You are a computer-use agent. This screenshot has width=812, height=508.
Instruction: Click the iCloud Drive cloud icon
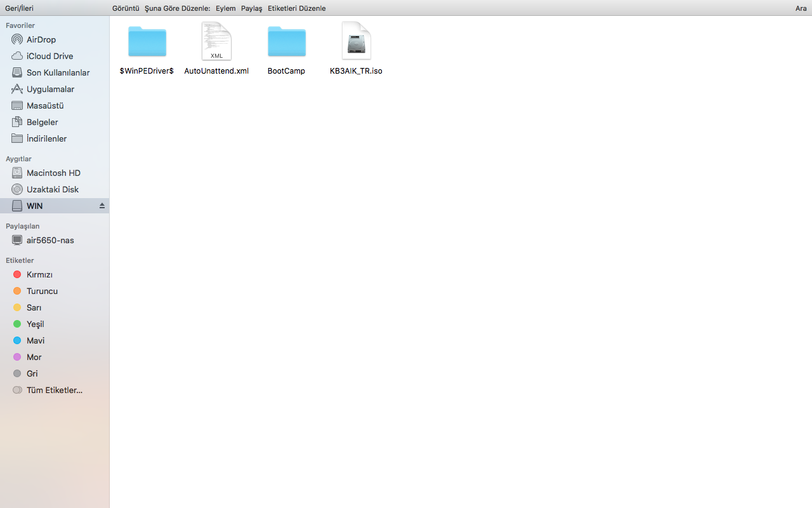pos(17,56)
